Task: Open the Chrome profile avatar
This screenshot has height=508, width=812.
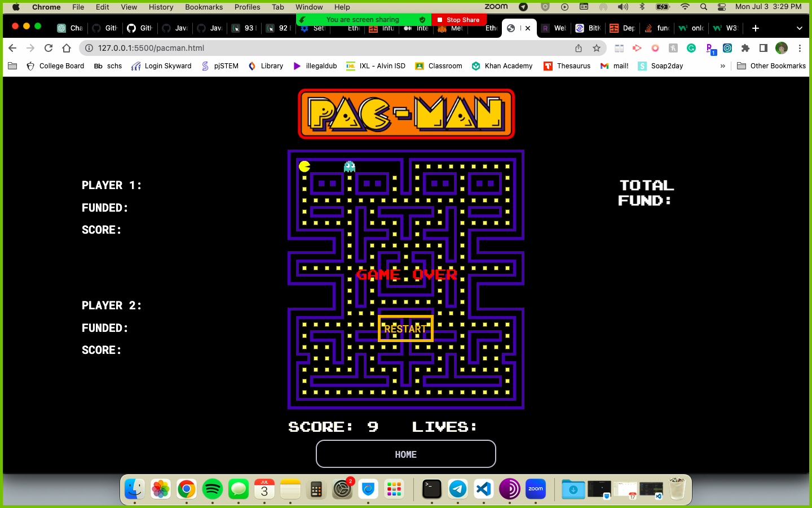Action: (x=782, y=48)
